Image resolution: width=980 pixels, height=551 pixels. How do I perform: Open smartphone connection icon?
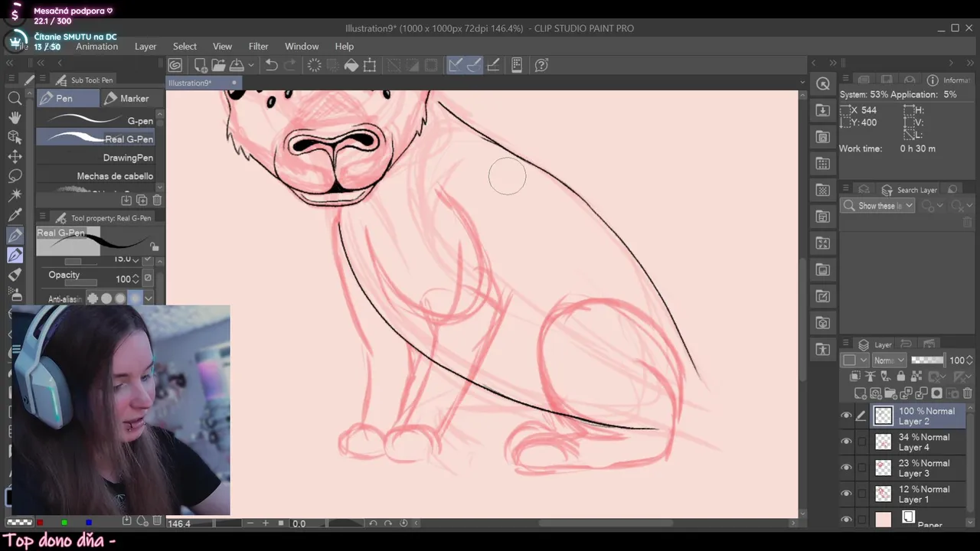[517, 65]
